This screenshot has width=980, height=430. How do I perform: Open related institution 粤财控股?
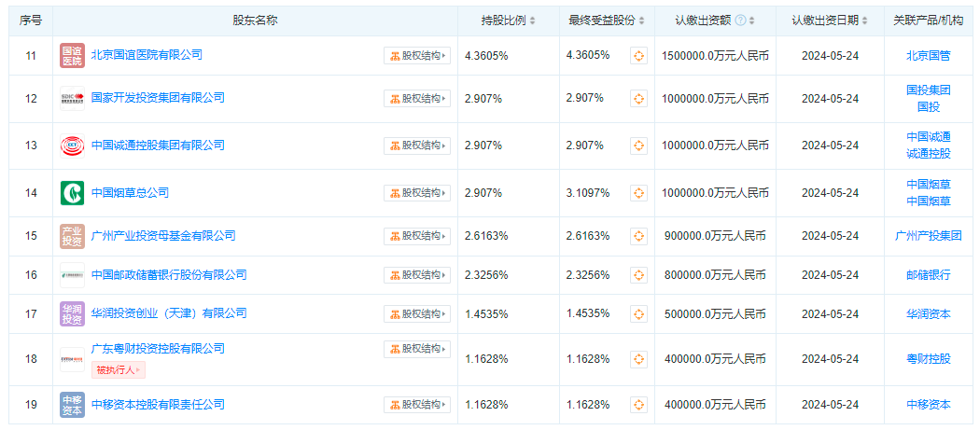(928, 359)
